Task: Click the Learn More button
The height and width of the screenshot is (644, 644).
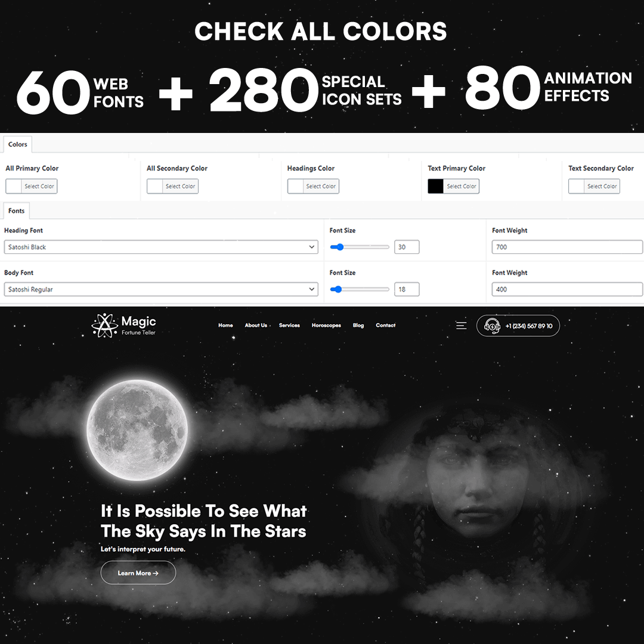Action: [x=138, y=572]
